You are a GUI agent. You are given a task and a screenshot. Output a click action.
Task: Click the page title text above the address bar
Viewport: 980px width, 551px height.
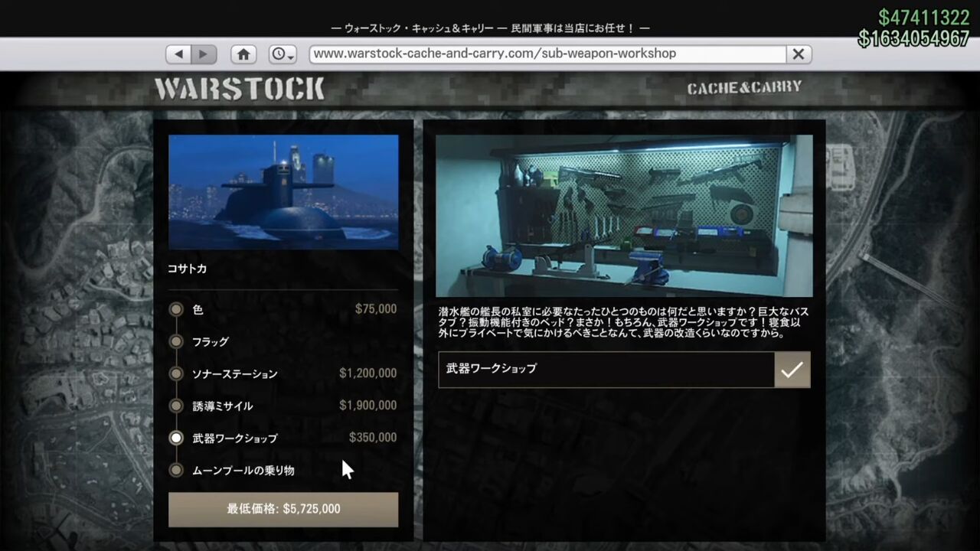coord(490,28)
